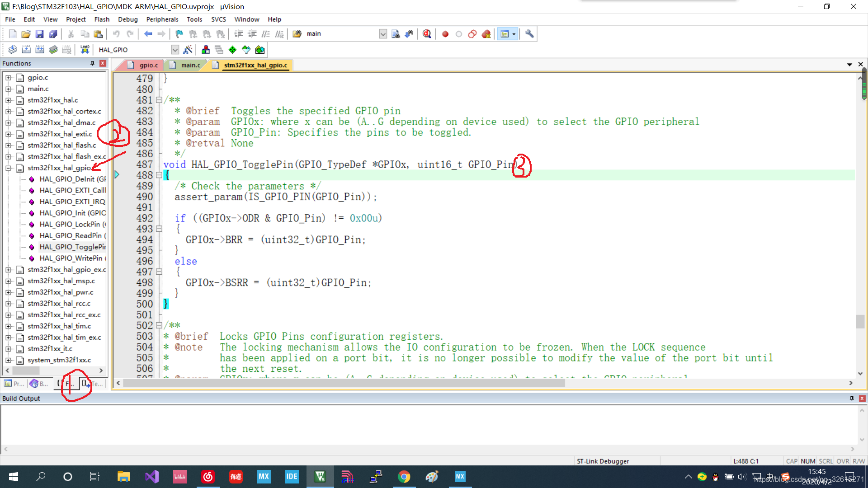This screenshot has height=488, width=868.
Task: Open the window layout dropdown arrow
Action: [x=514, y=34]
